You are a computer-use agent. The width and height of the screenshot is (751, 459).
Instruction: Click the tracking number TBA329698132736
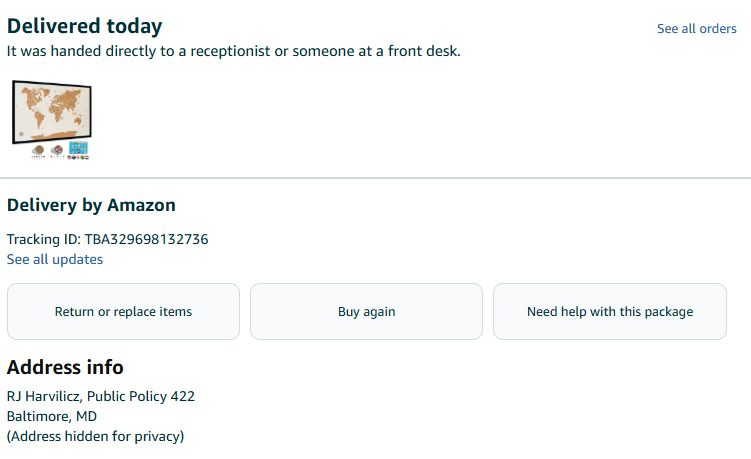coord(146,239)
